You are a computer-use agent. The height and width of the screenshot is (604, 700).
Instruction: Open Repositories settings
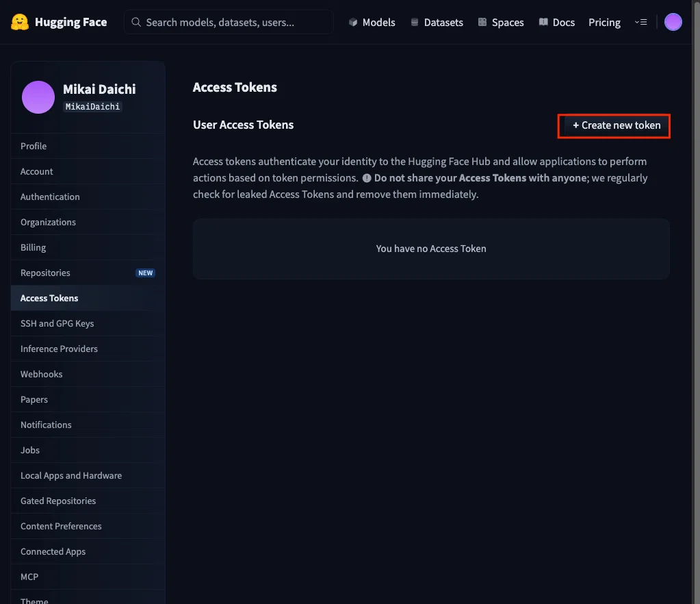click(x=88, y=273)
